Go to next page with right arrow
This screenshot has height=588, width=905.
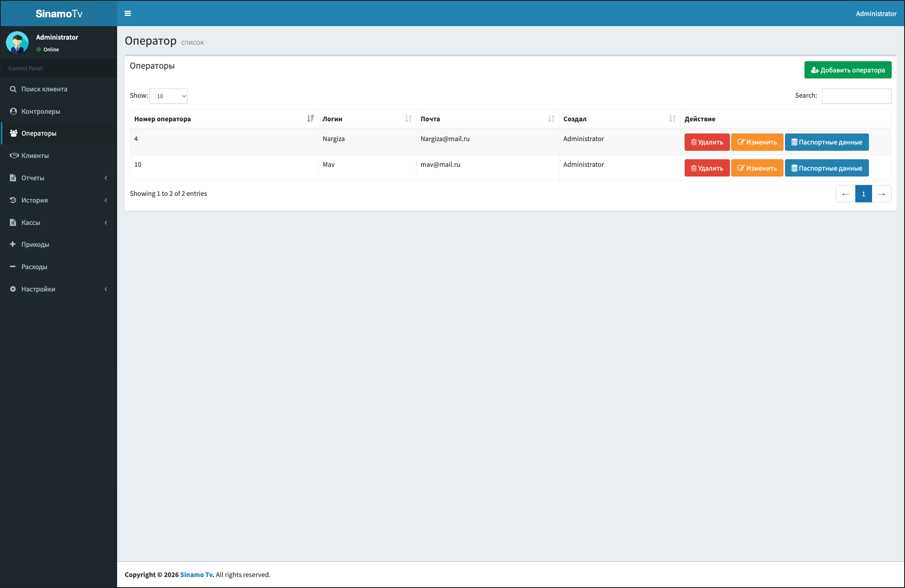[x=881, y=194]
